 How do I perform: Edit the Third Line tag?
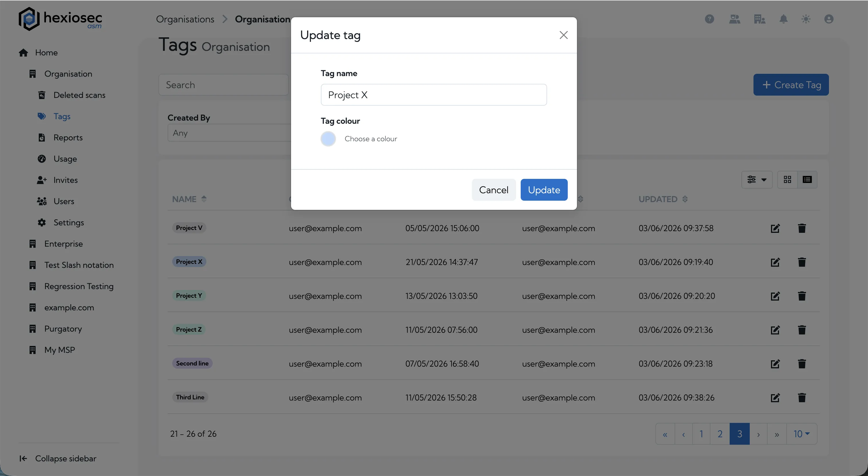[775, 397]
